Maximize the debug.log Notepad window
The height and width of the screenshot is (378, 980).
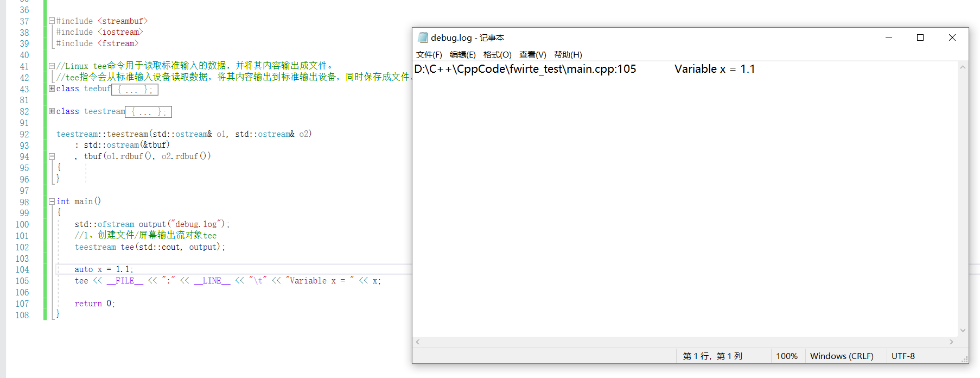click(920, 37)
